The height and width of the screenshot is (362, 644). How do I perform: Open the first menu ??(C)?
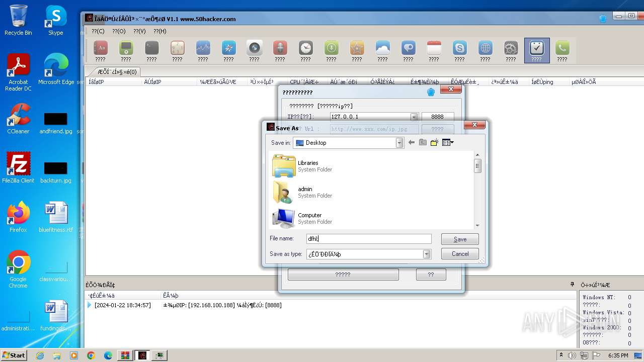98,31
